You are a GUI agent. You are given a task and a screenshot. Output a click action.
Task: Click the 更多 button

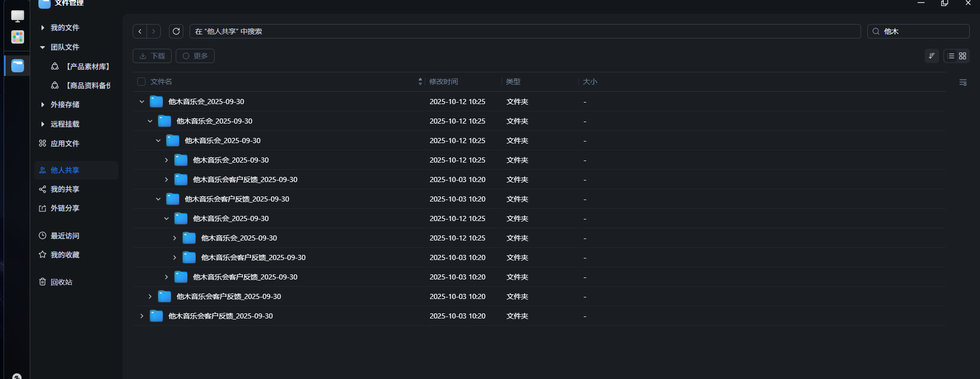click(195, 56)
